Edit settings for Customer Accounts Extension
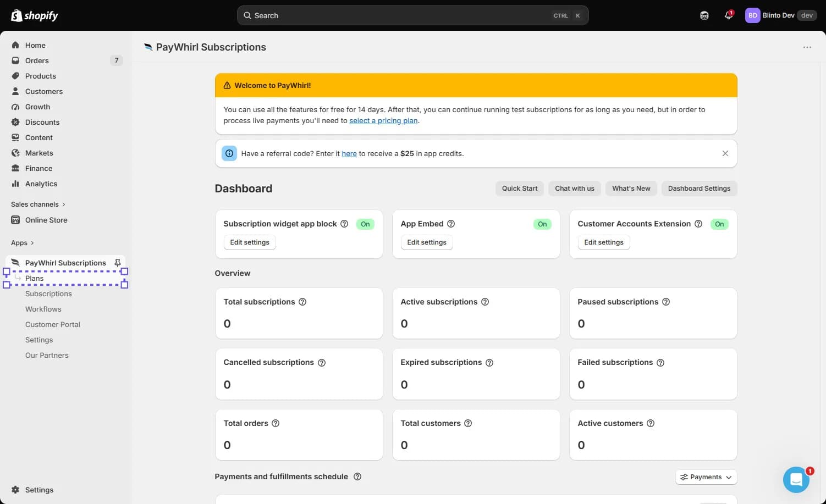The image size is (826, 504). [604, 242]
